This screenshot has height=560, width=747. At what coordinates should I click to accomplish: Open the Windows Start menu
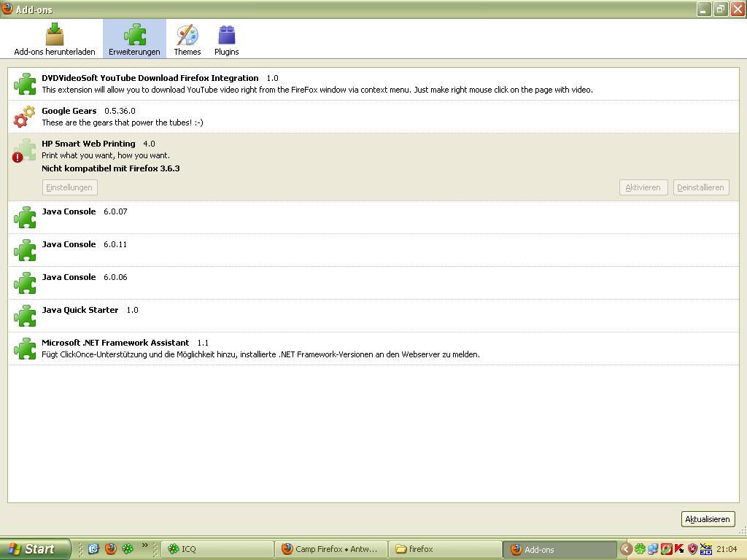click(x=35, y=549)
